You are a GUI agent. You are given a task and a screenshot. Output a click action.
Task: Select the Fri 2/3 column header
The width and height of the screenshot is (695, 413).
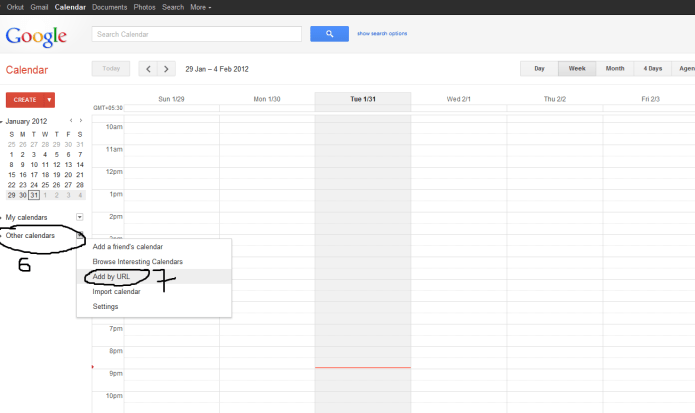[x=650, y=99]
